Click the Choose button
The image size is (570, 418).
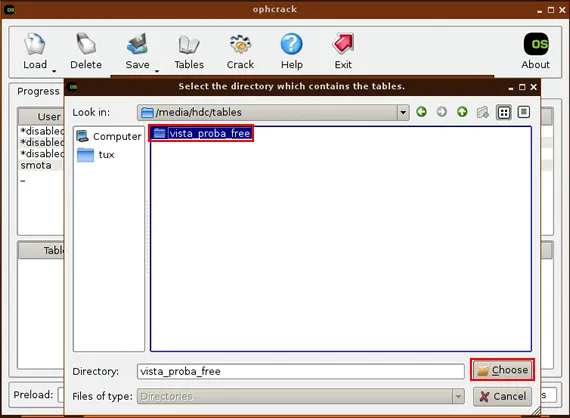[x=502, y=370]
